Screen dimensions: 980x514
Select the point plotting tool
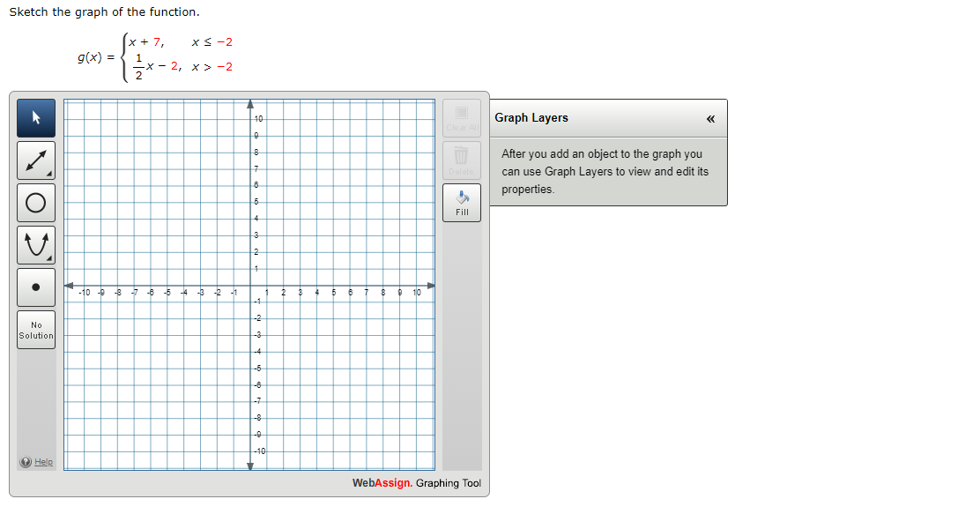point(35,287)
